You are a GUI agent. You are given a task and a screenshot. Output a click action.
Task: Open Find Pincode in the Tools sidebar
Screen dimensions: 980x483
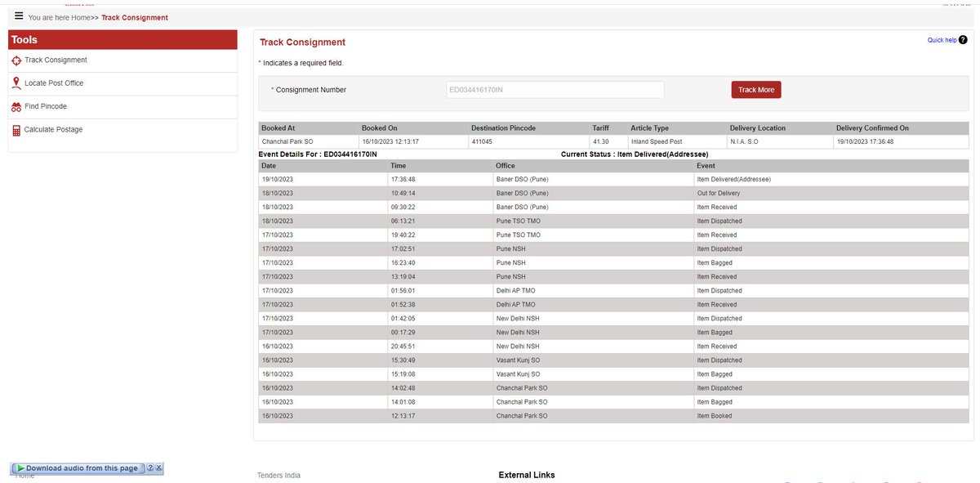46,107
